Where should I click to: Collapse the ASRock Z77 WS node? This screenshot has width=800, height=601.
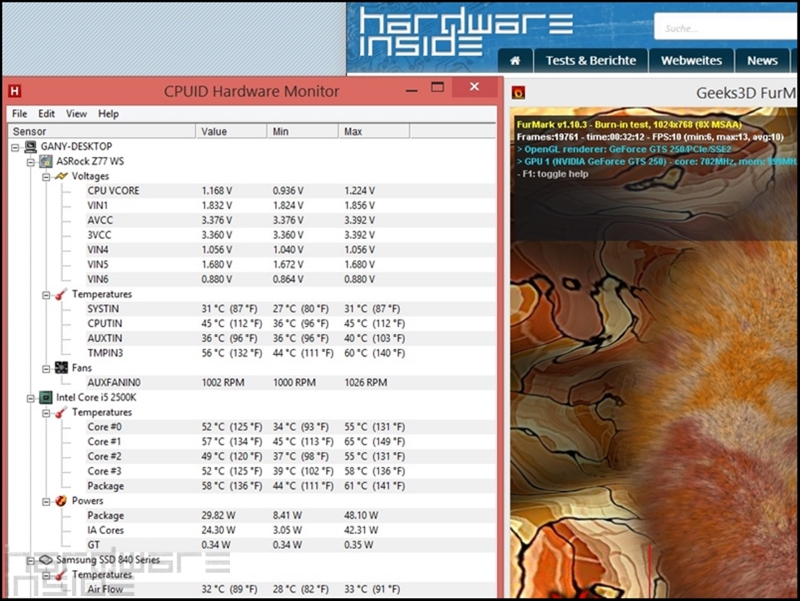[31, 161]
